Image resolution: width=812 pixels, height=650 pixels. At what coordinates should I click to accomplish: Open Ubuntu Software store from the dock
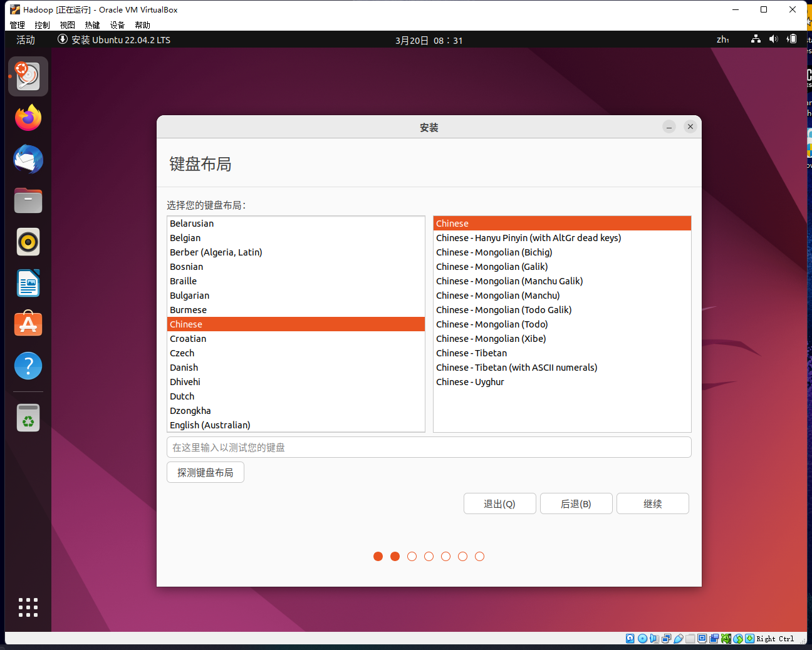(28, 324)
